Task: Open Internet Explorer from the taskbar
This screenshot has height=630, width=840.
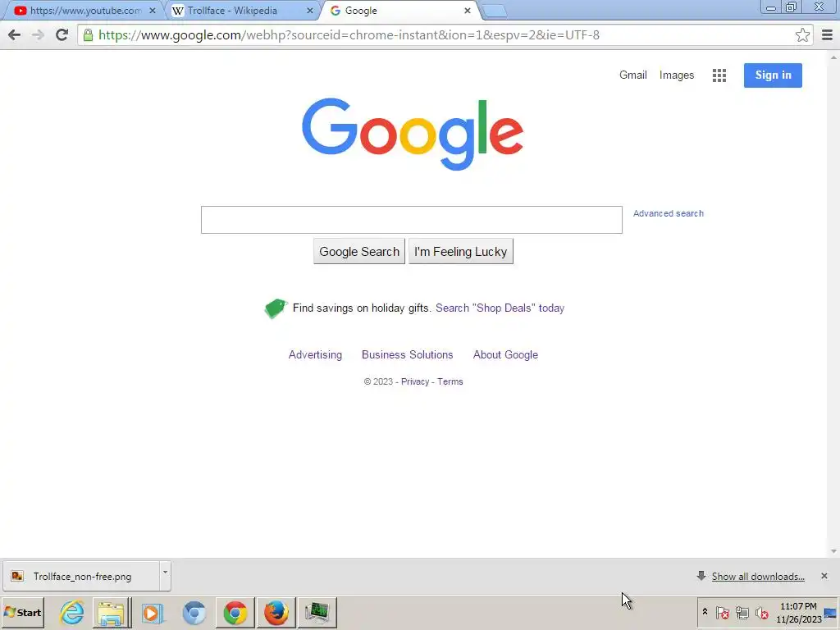Action: pyautogui.click(x=72, y=612)
